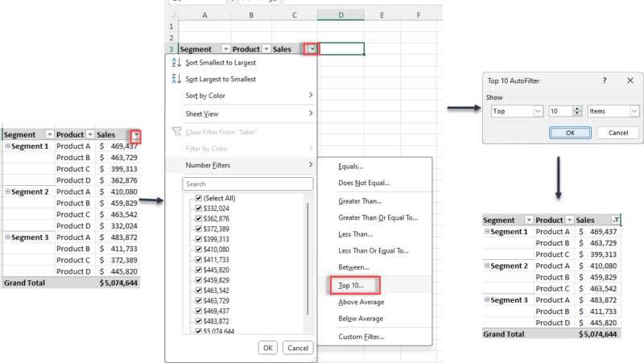Image resolution: width=644 pixels, height=363 pixels.
Task: Click the select-all corner of spreadsheet
Action: point(173,15)
